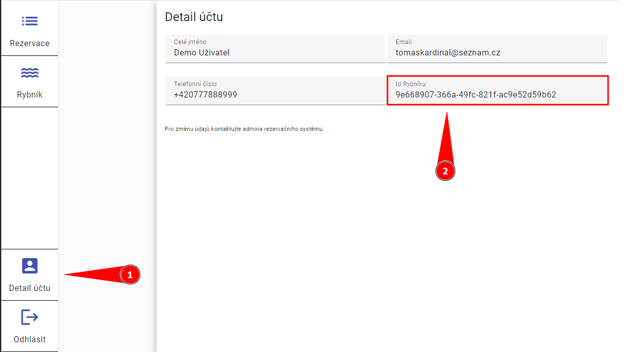Select the Detail účtu sidebar label
The height and width of the screenshot is (352, 644).
(x=30, y=288)
